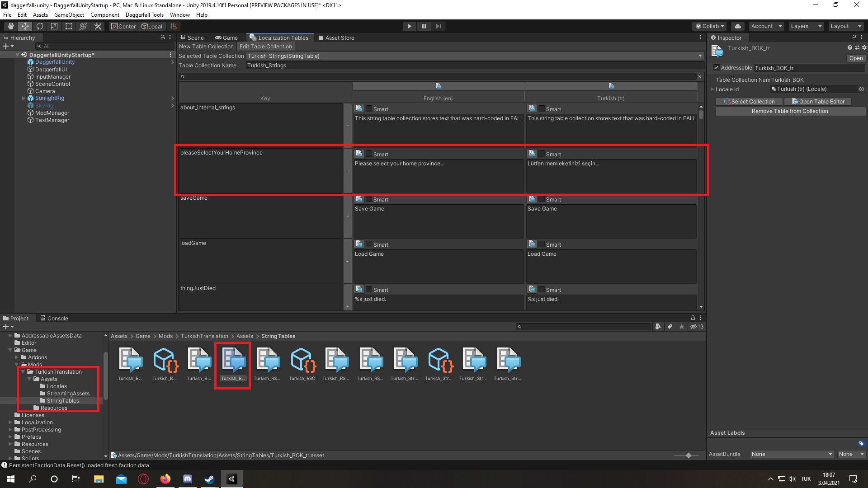Clear the localization table search field
This screenshot has height=488, width=868.
[699, 76]
